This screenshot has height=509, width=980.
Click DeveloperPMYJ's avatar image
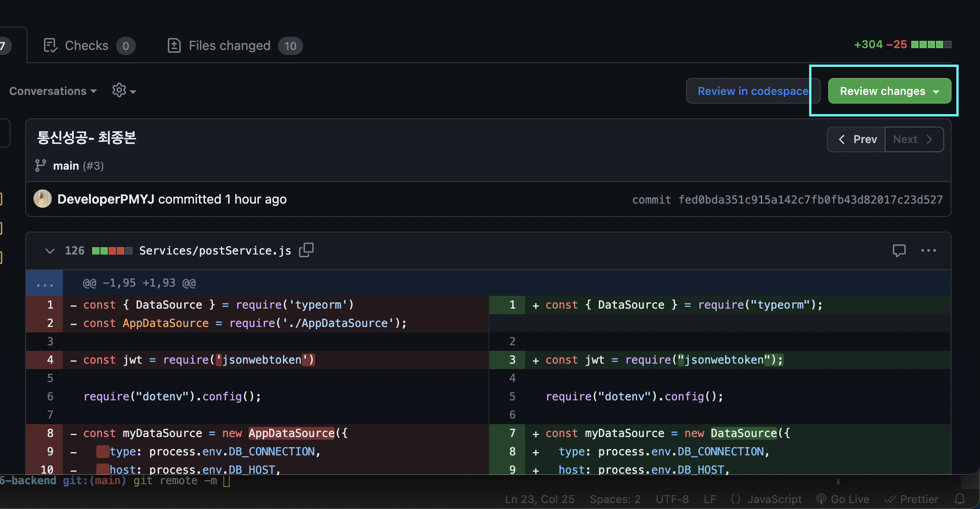[43, 199]
